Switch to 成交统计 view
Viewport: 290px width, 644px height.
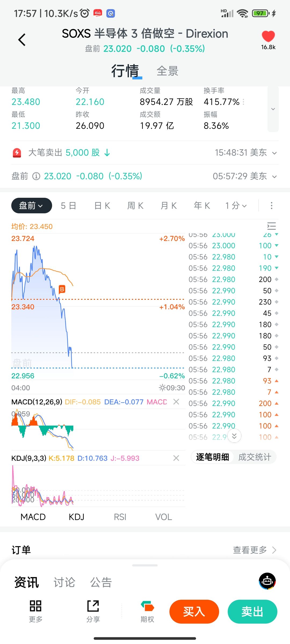point(255,457)
